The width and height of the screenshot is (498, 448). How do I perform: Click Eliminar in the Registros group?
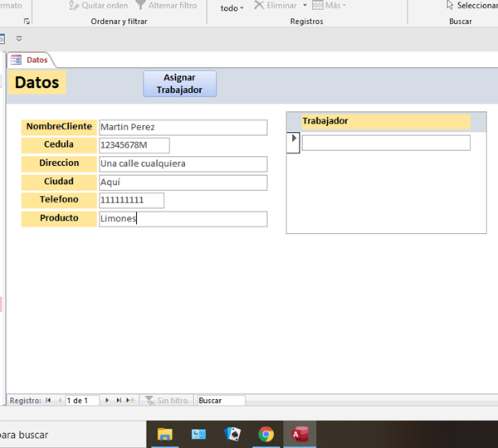(x=275, y=6)
